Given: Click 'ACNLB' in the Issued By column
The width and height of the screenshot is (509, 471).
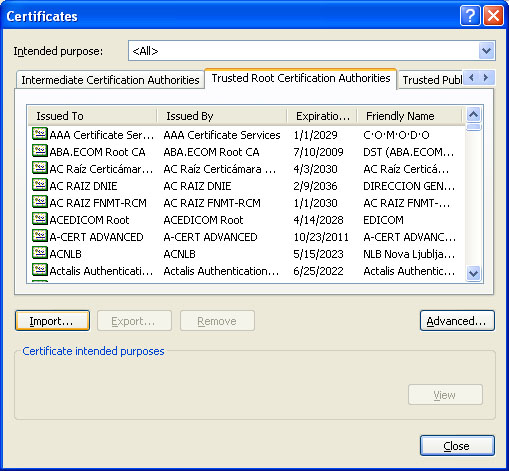Looking at the screenshot, I should pyautogui.click(x=179, y=254).
